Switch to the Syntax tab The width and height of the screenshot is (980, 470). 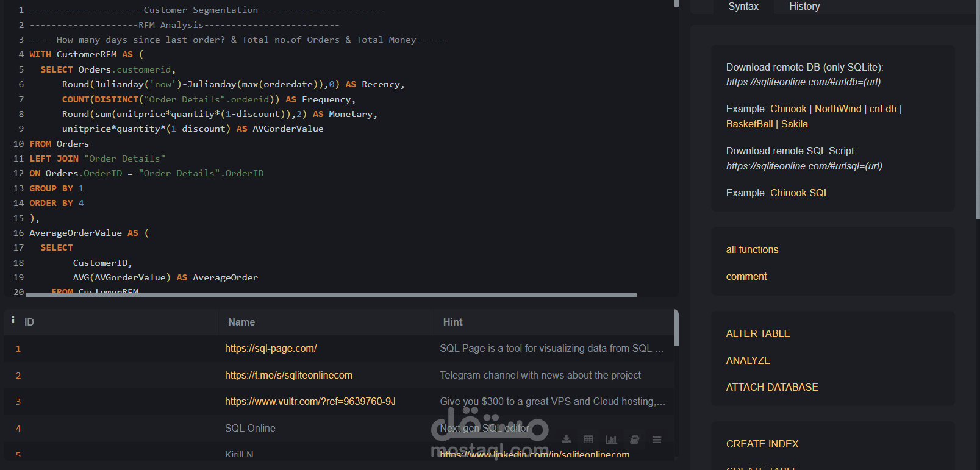tap(743, 7)
